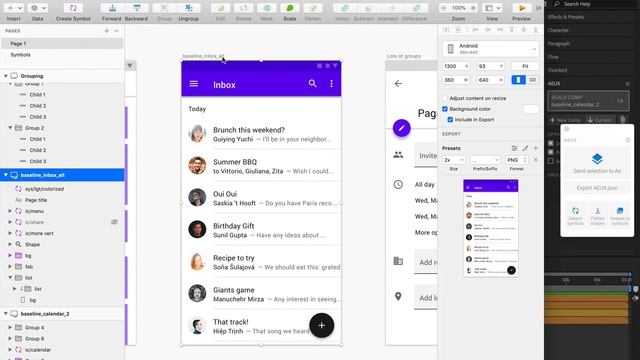This screenshot has width=640, height=360.
Task: Select Page 1 in pages list
Action: (62, 43)
